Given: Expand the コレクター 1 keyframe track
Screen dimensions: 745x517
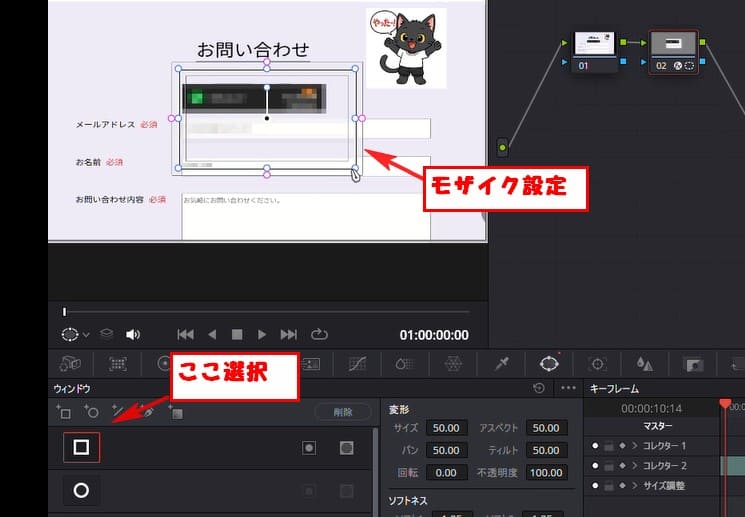Looking at the screenshot, I should tap(634, 446).
